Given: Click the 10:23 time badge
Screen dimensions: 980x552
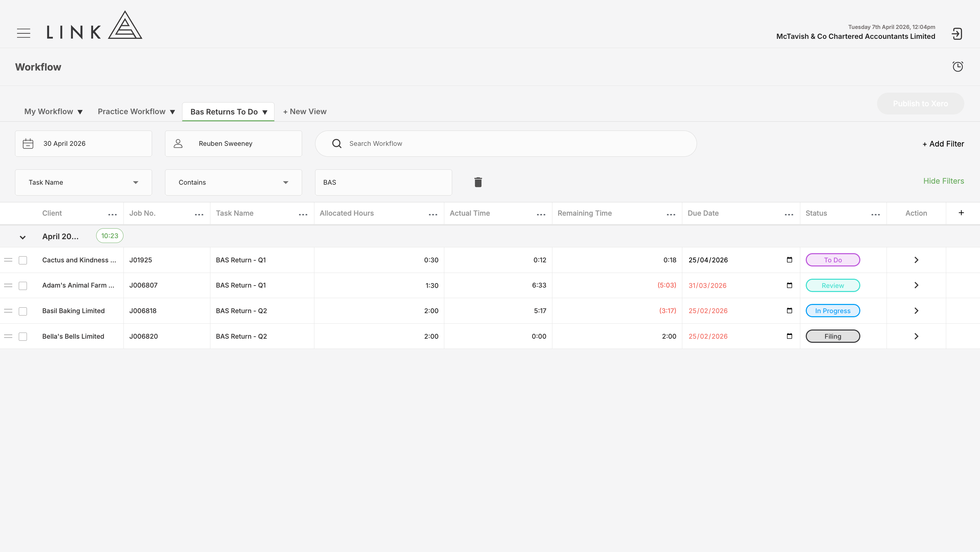Looking at the screenshot, I should pos(109,236).
